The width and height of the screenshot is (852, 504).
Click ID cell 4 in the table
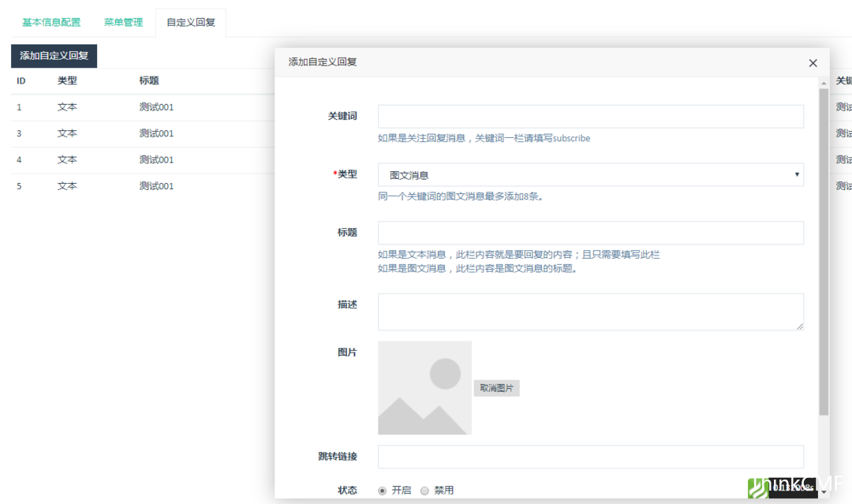point(19,160)
